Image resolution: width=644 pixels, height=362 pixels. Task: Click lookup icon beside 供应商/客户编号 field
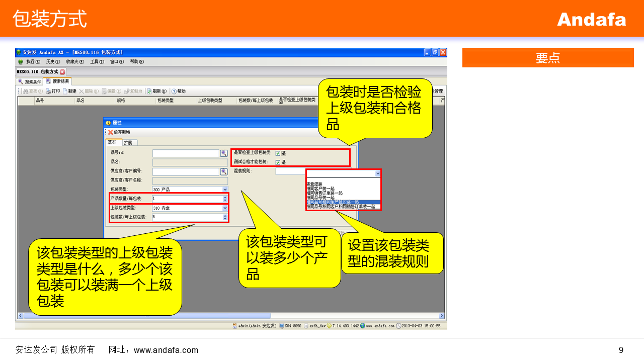click(x=224, y=171)
